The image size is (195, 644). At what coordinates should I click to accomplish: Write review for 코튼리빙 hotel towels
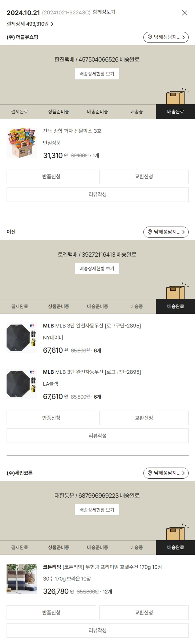point(97,630)
